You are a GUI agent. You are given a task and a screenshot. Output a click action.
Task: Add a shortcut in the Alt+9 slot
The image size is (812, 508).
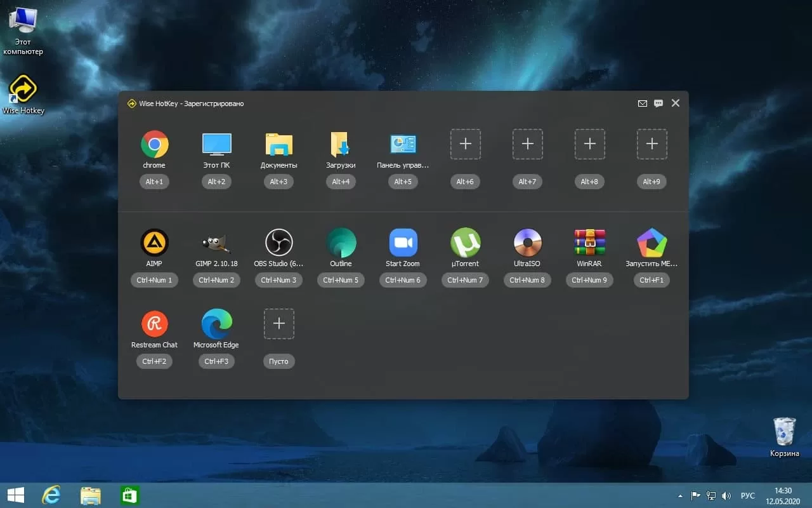coord(652,144)
